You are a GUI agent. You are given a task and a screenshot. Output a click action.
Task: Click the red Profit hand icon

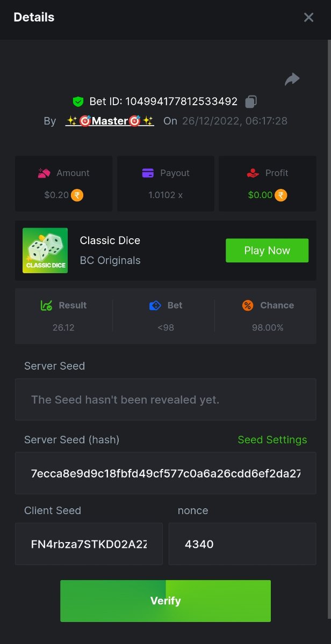252,173
